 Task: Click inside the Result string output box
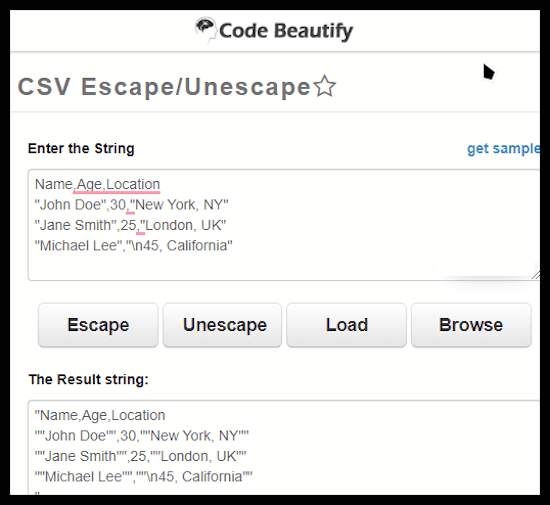pyautogui.click(x=284, y=447)
